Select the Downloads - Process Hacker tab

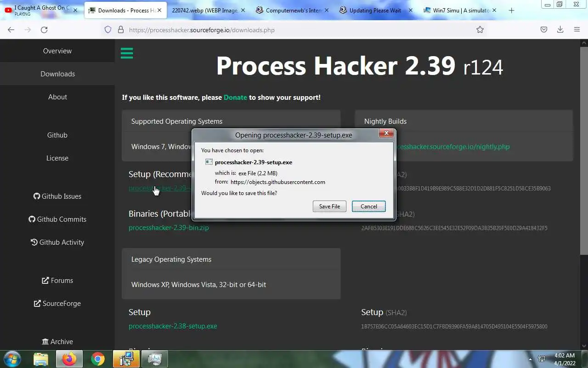pos(125,10)
